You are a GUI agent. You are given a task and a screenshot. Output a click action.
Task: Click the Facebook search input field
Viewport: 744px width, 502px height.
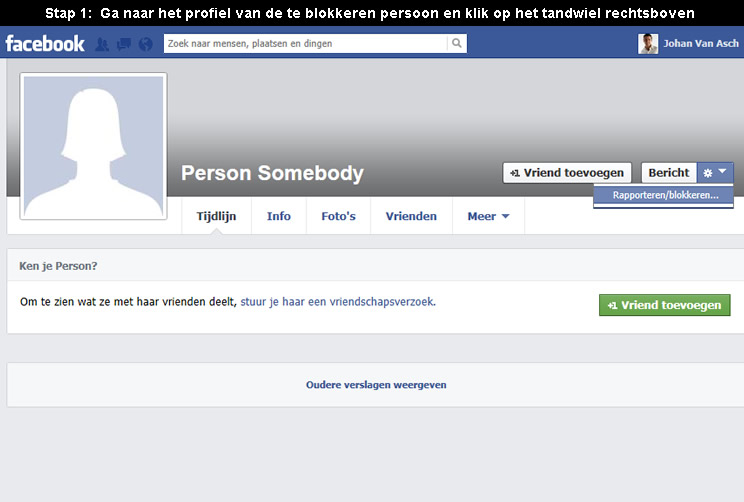305,43
